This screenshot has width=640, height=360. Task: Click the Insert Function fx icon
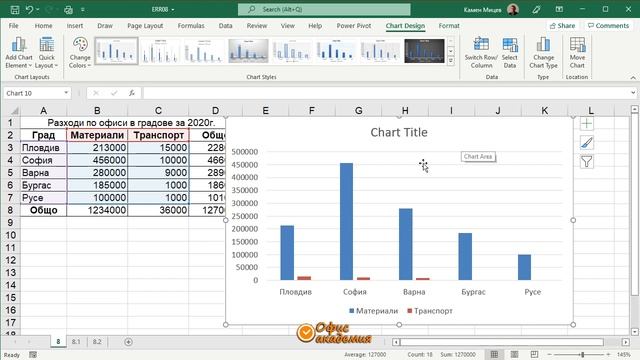pyautogui.click(x=132, y=93)
